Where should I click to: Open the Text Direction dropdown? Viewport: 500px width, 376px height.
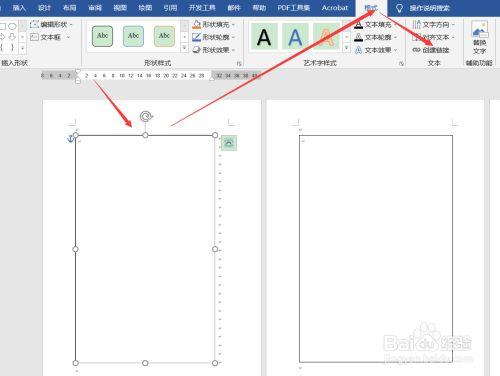coord(434,24)
